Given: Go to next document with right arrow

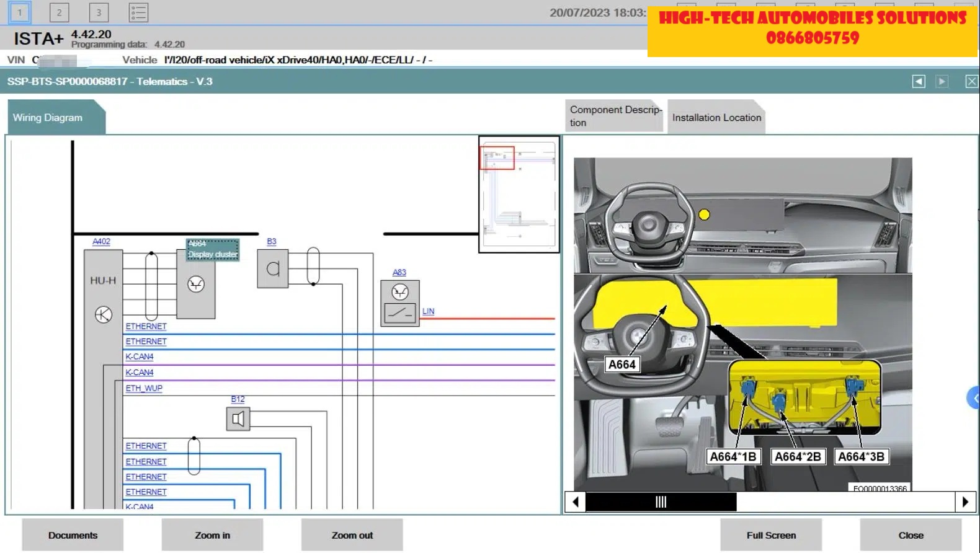Looking at the screenshot, I should click(942, 81).
